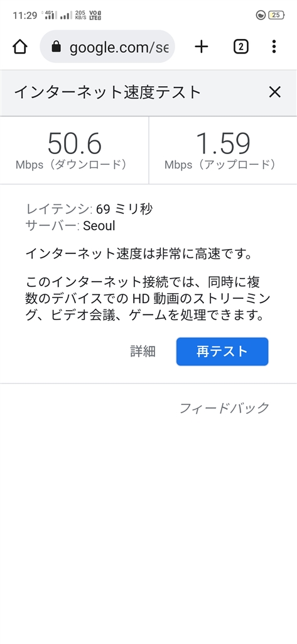Tap the VoLTE status icon

[x=95, y=15]
